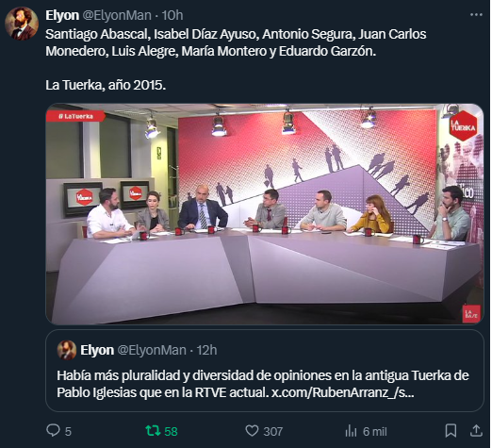Viewport: 492px width, 448px height.
Task: Open the three-dot more options menu
Action: 476,15
